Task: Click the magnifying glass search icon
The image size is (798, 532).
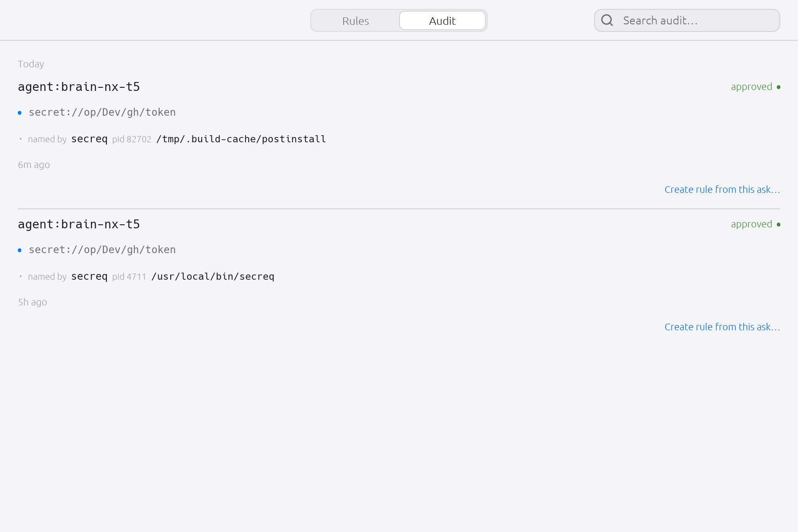Action: pyautogui.click(x=607, y=20)
